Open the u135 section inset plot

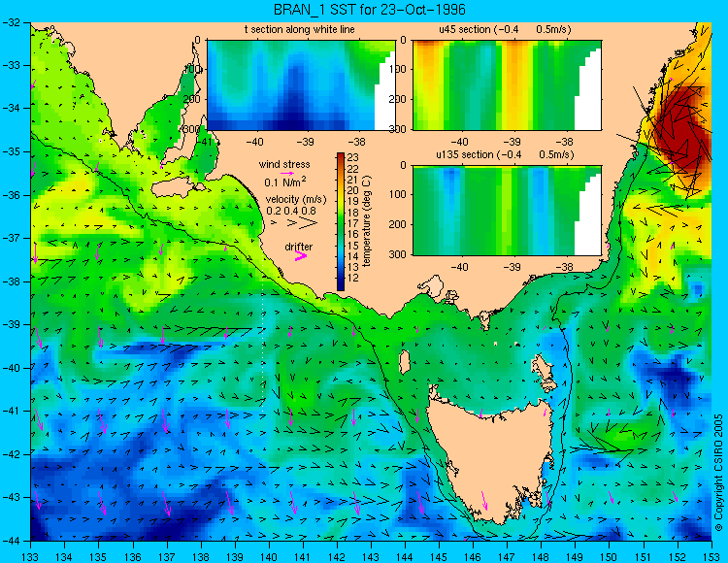pyautogui.click(x=507, y=211)
